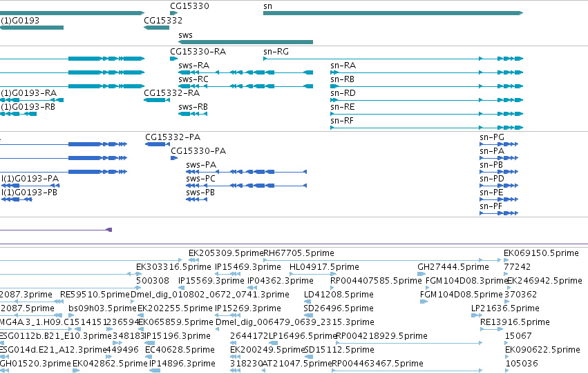
Task: Click EST RE13916.5prime
Action: (515, 323)
